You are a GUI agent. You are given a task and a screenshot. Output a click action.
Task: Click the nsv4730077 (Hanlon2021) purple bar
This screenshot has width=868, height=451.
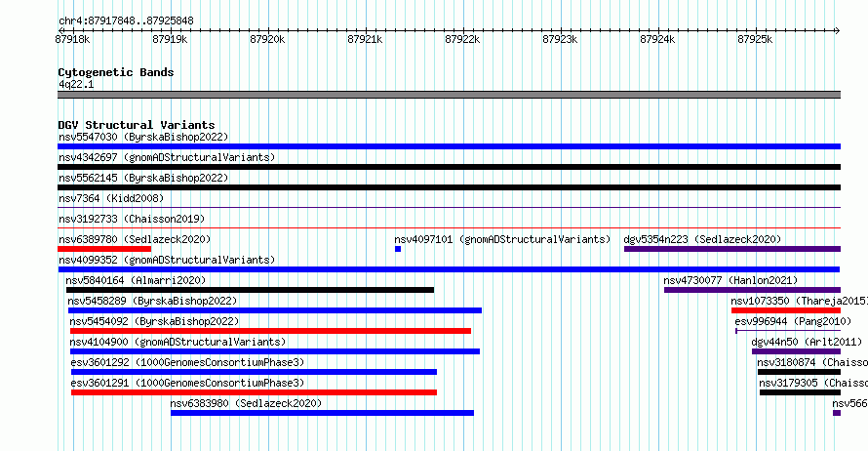[x=752, y=290]
